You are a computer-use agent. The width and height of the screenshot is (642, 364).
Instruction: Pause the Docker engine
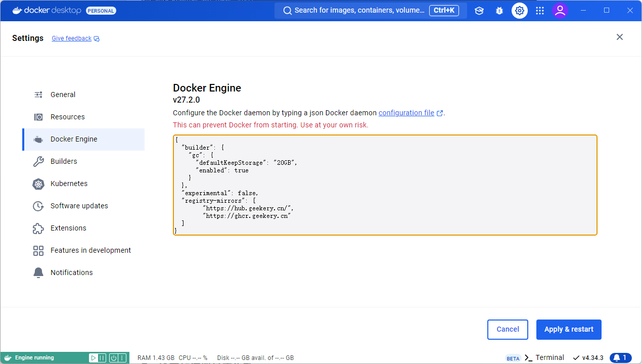[x=102, y=358]
